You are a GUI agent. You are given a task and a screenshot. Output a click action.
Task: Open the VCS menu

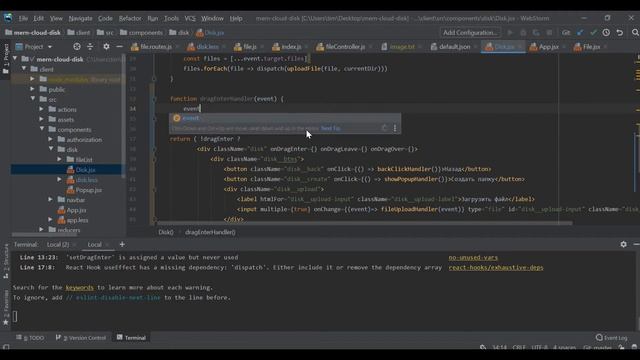click(x=190, y=18)
